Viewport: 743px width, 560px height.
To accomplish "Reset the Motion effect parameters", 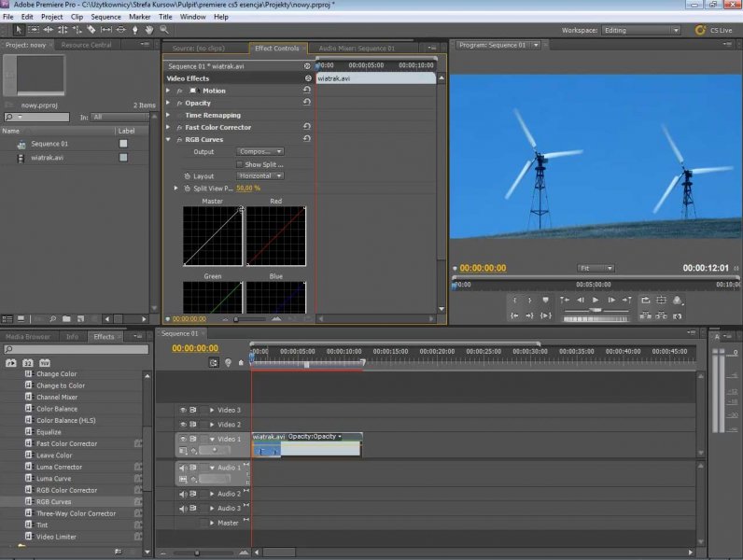I will pyautogui.click(x=307, y=91).
